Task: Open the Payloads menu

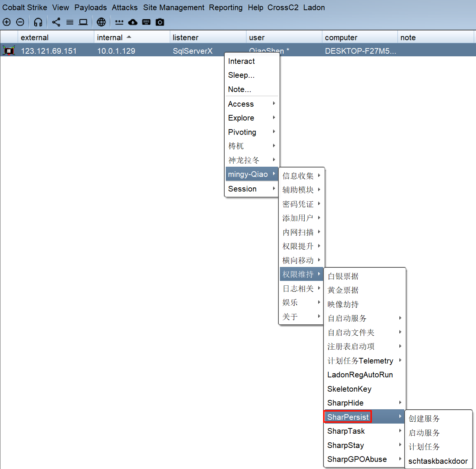Action: click(91, 8)
